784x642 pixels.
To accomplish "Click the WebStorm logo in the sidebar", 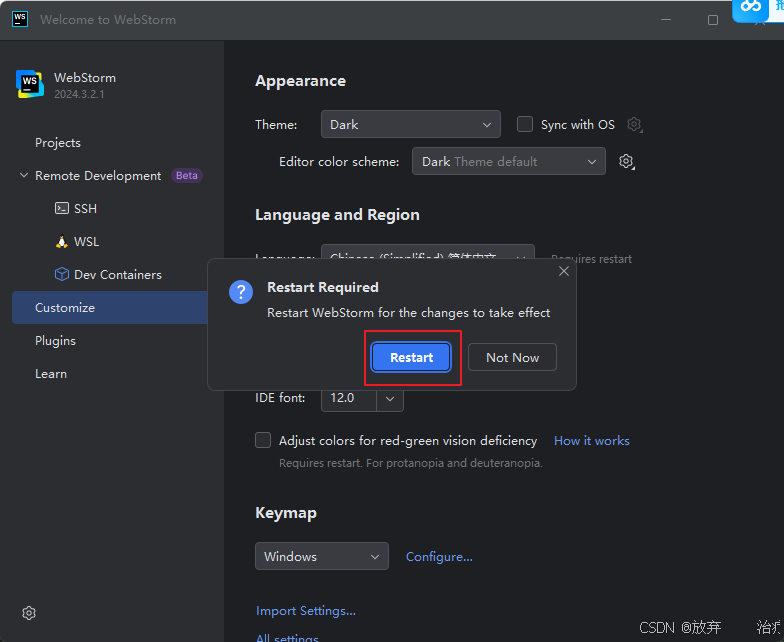I will click(x=30, y=84).
